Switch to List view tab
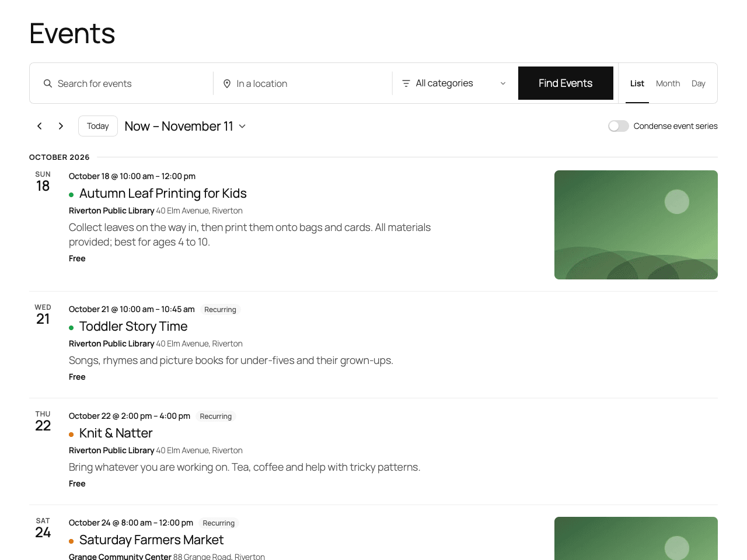The height and width of the screenshot is (560, 747). pyautogui.click(x=637, y=83)
